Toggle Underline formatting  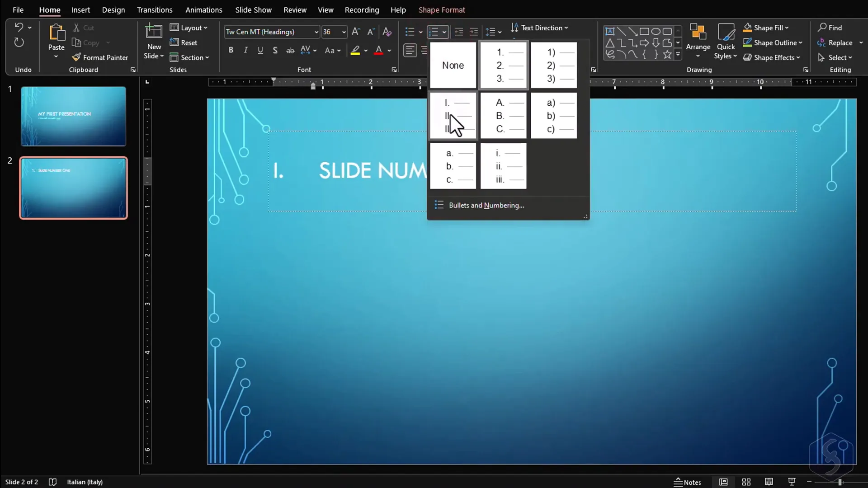coord(260,50)
